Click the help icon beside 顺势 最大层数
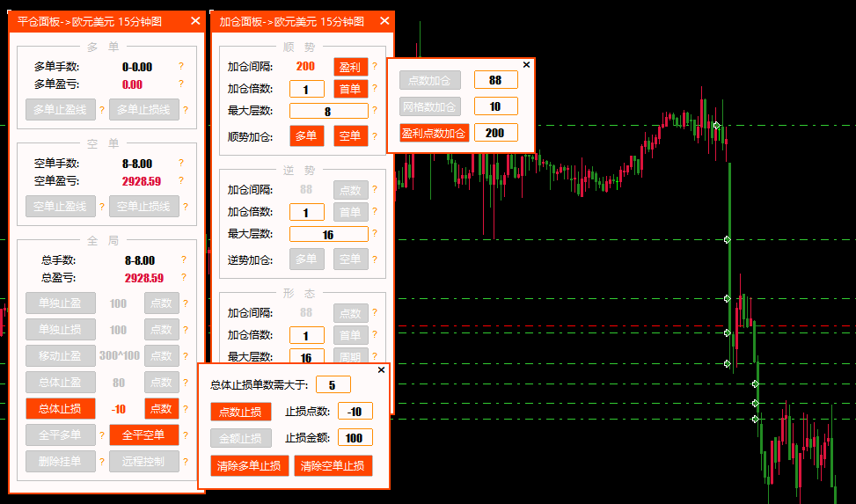Screen dimensions: 856x504 pos(375,112)
